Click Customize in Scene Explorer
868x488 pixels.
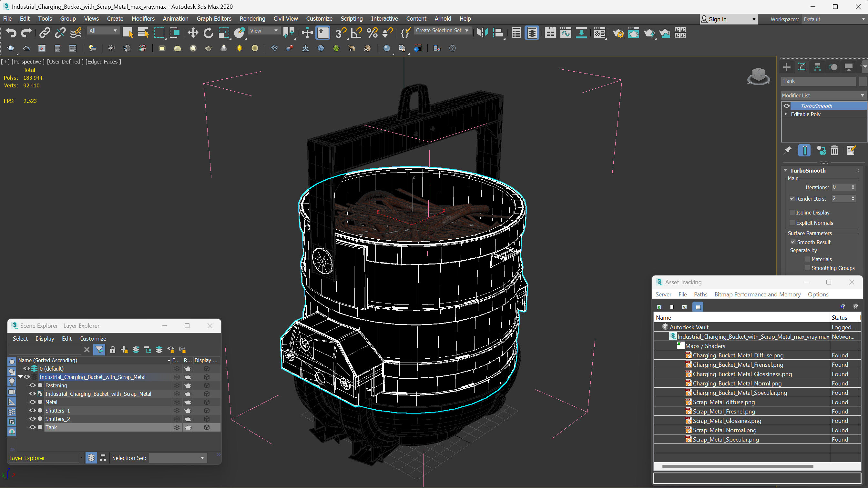(92, 338)
